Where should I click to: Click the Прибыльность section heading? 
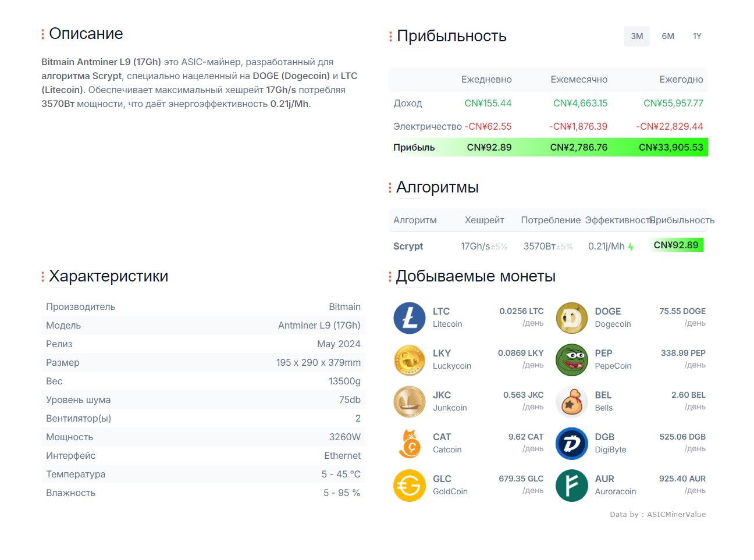(451, 36)
